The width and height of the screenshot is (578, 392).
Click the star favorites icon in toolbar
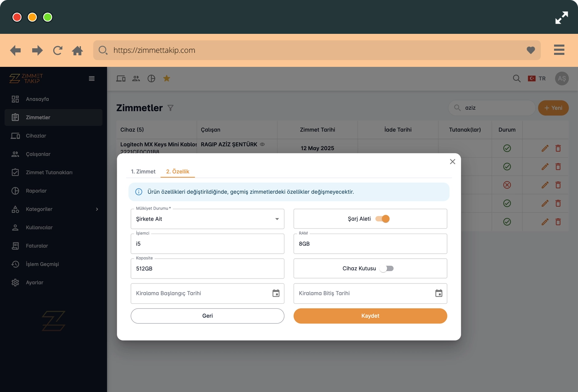(167, 78)
